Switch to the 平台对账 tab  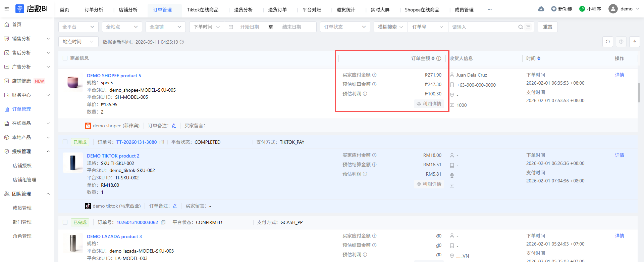312,10
